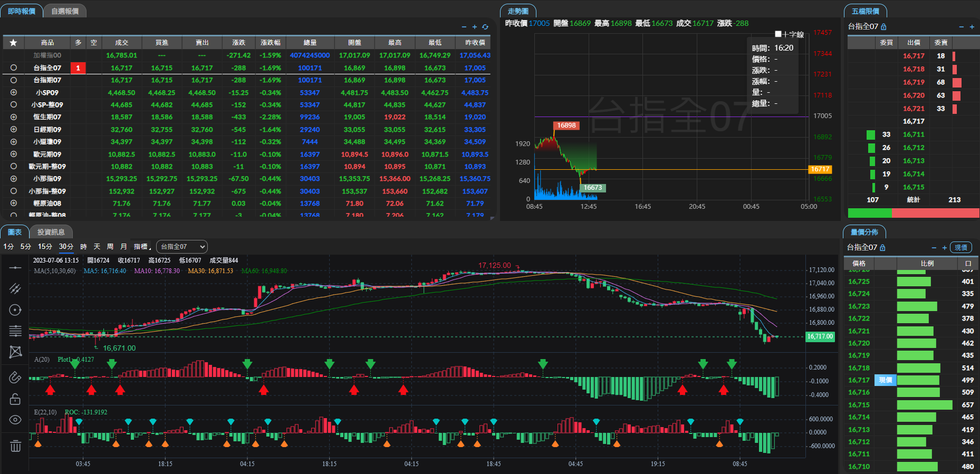This screenshot has height=474, width=980.
Task: Select the circle drawing tool
Action: (15, 310)
